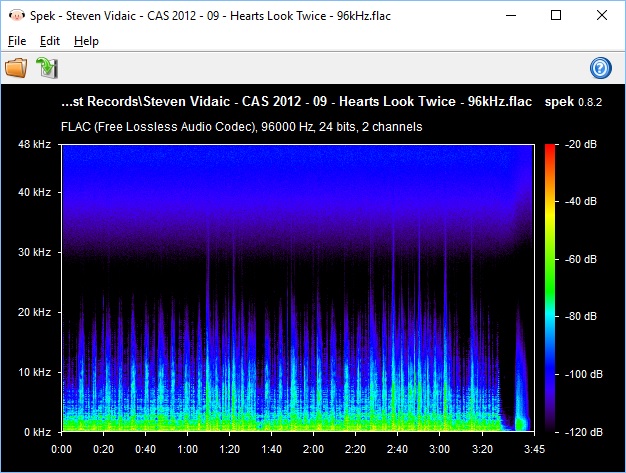This screenshot has width=626, height=473.
Task: Open the blue question mark About icon
Action: point(601,68)
